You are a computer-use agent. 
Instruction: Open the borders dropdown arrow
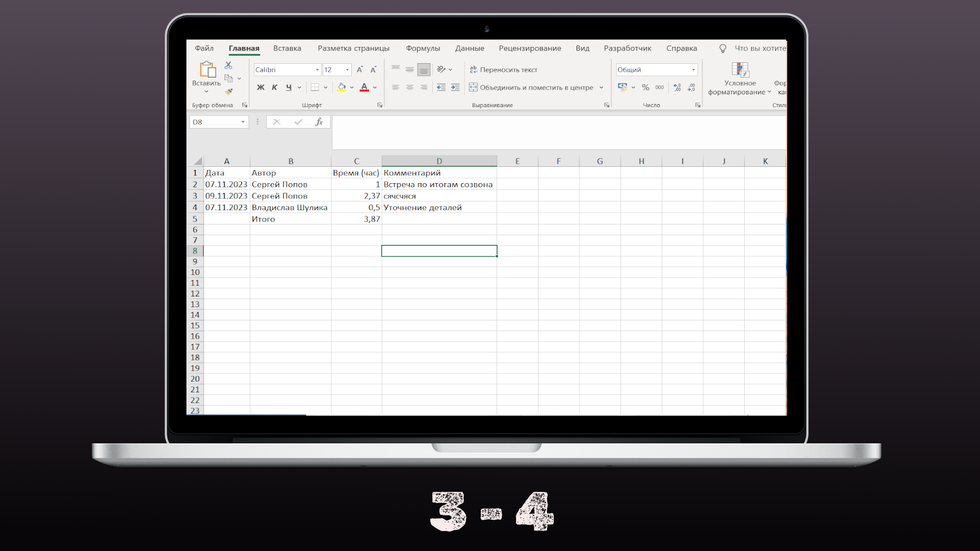click(326, 87)
